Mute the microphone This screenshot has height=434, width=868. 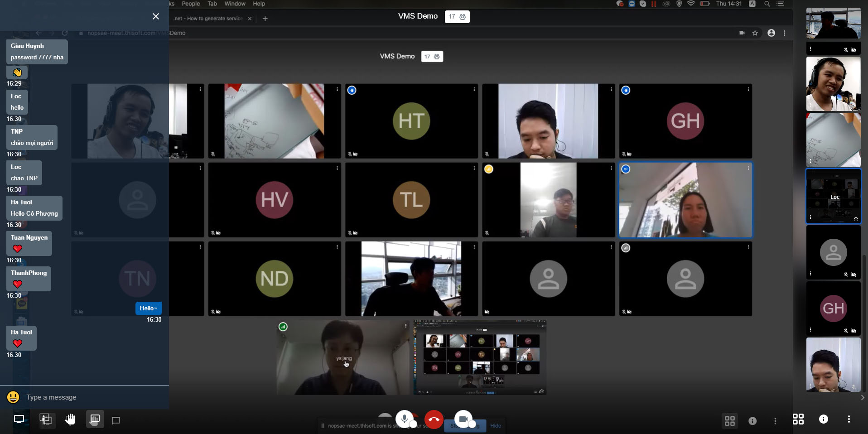(404, 419)
